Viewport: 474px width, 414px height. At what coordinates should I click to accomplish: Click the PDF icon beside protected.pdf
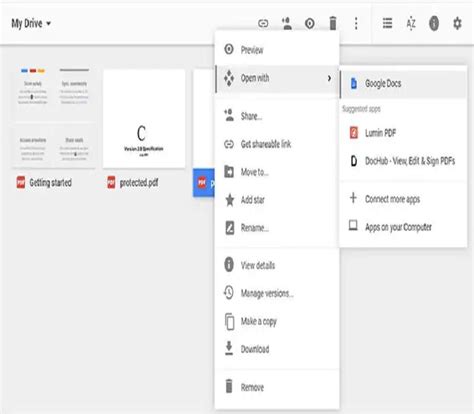coord(111,182)
